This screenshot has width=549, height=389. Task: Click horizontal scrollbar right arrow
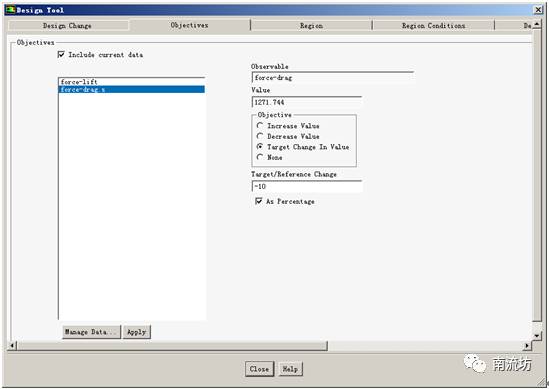[x=527, y=346]
